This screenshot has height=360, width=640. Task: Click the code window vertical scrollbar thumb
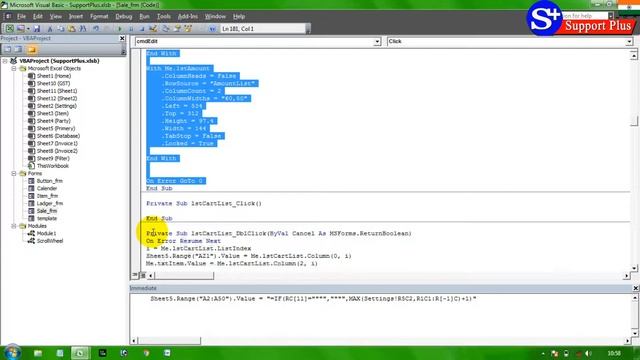(634, 121)
